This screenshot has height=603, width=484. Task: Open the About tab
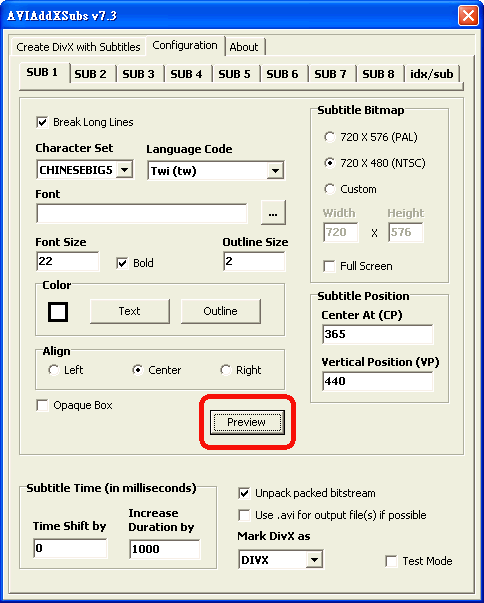click(x=244, y=47)
